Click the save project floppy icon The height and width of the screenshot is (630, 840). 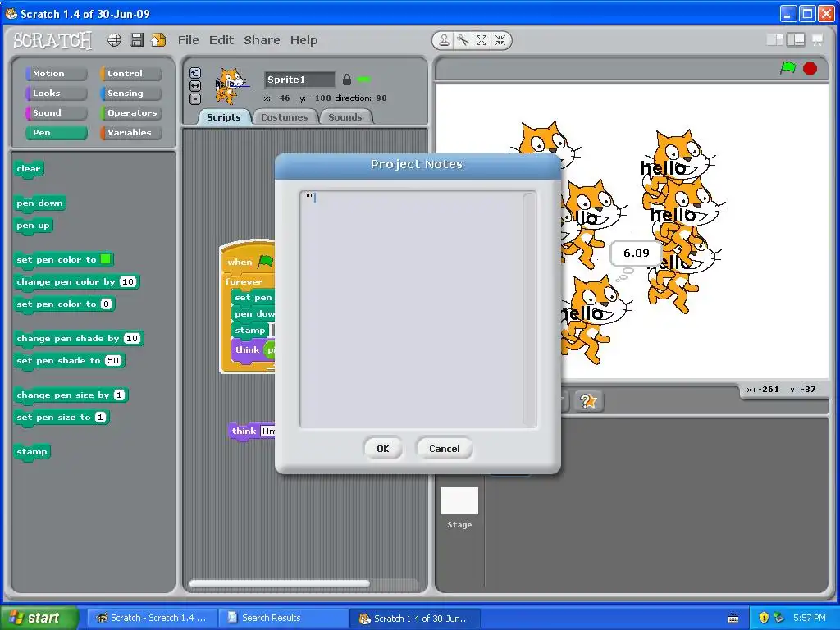(x=137, y=40)
